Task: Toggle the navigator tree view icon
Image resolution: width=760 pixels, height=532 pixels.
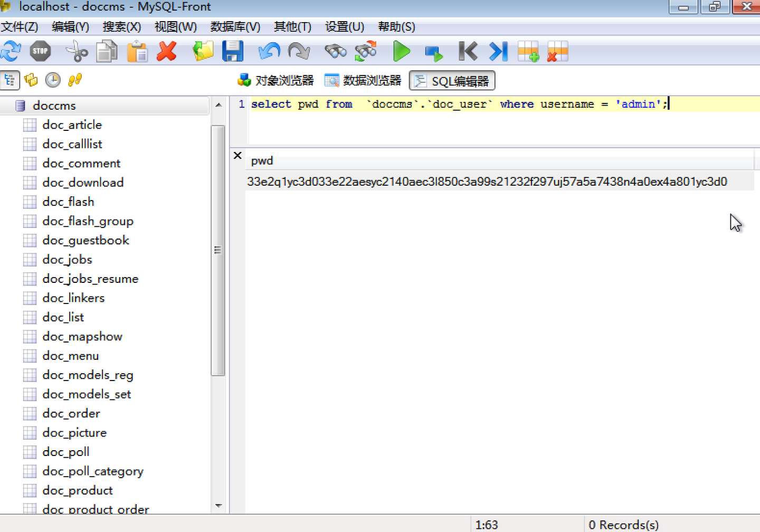Action: click(x=10, y=80)
